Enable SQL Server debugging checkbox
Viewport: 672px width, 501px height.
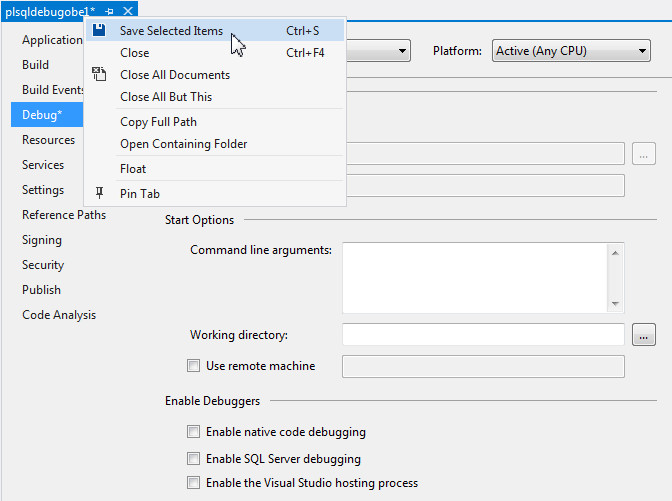click(x=193, y=459)
